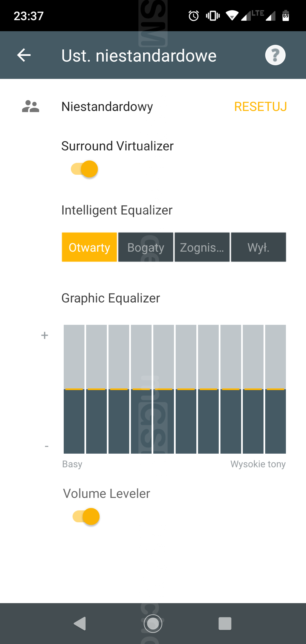The width and height of the screenshot is (306, 644).
Task: Disable the Volume Leveler switch
Action: click(86, 517)
